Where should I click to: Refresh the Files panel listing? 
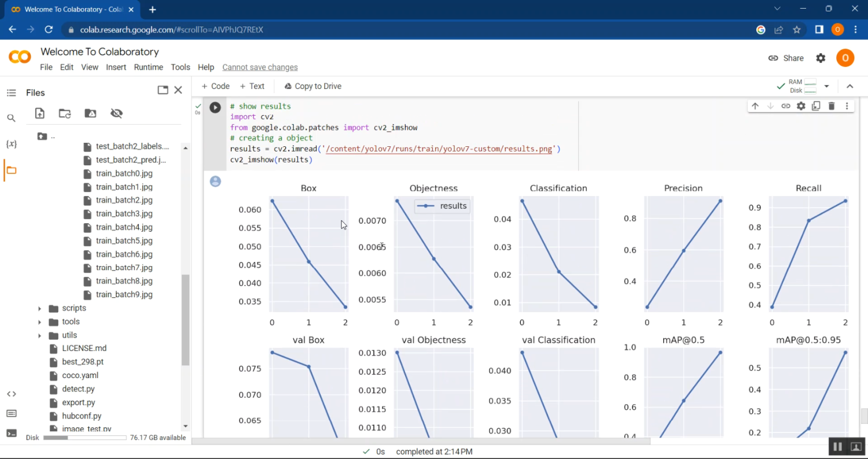[x=65, y=113]
